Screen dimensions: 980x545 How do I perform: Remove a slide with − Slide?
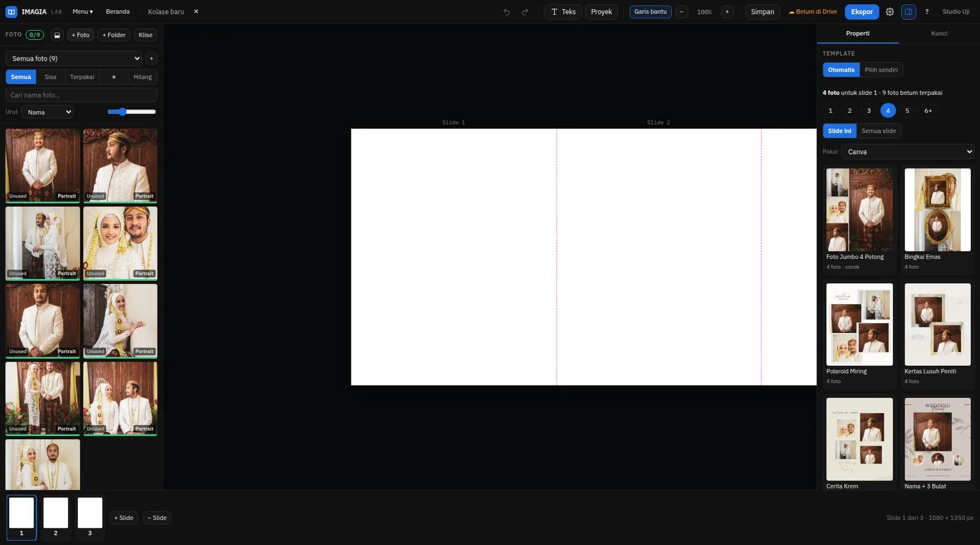pos(157,518)
